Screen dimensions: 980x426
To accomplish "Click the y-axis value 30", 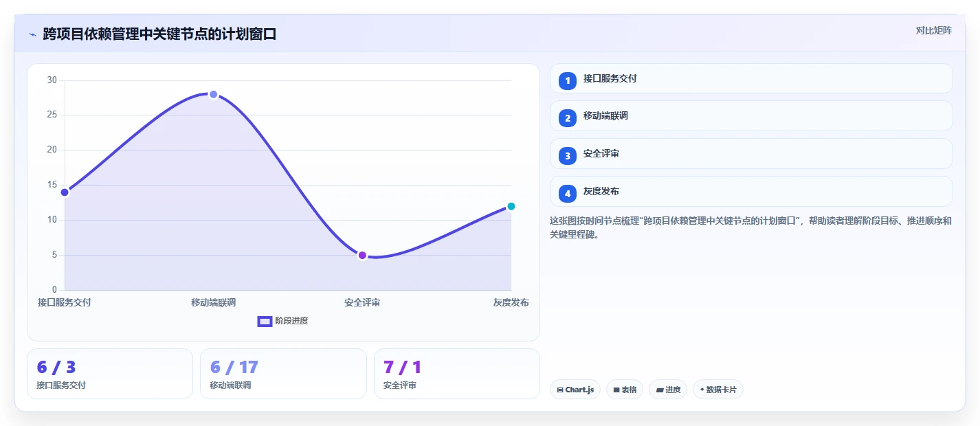I will 52,80.
